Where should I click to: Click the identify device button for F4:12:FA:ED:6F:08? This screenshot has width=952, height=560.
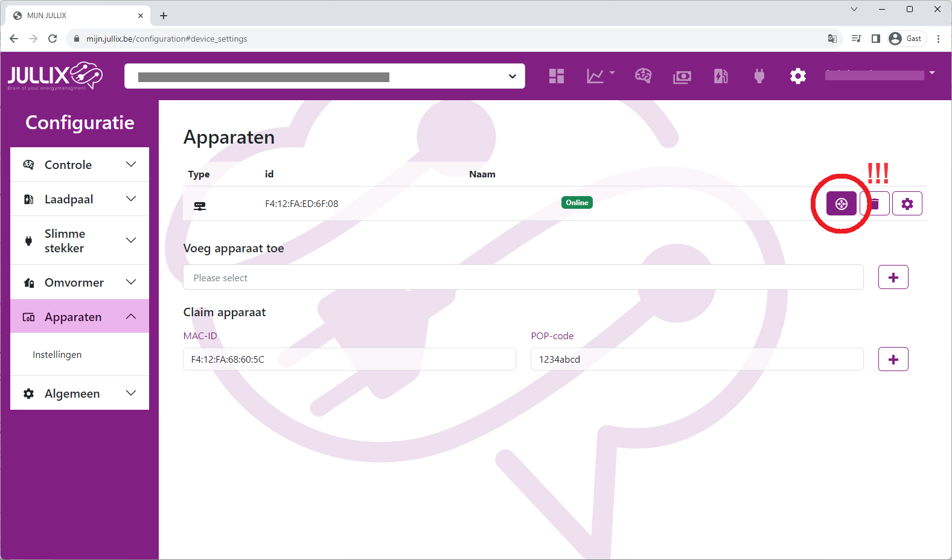842,204
